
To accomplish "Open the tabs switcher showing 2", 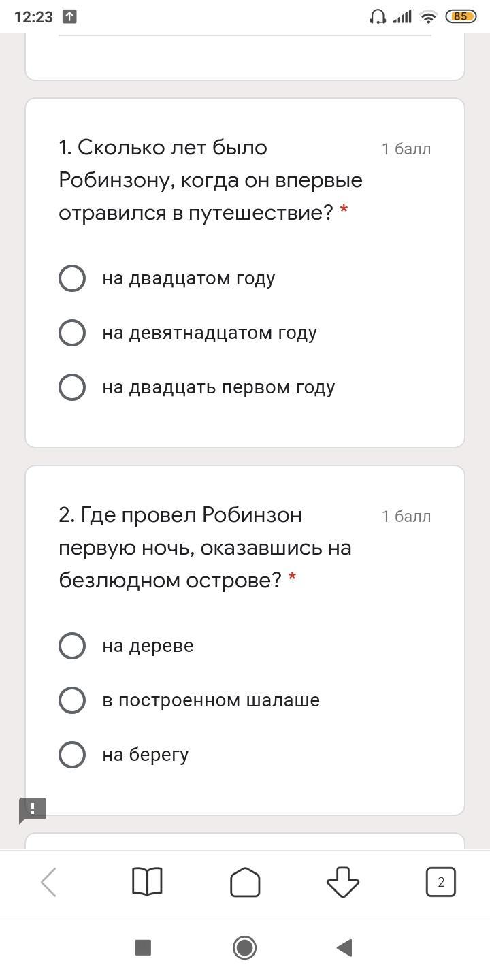I will click(441, 883).
